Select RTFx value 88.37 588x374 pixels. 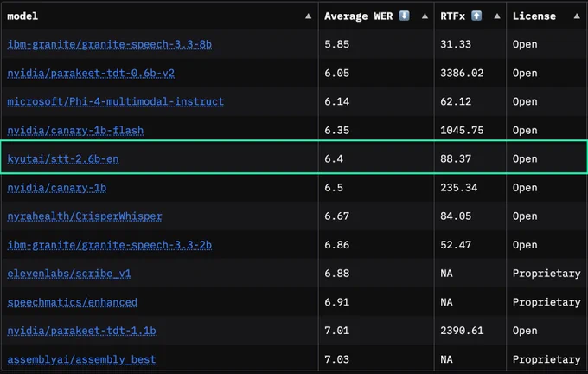[456, 158]
